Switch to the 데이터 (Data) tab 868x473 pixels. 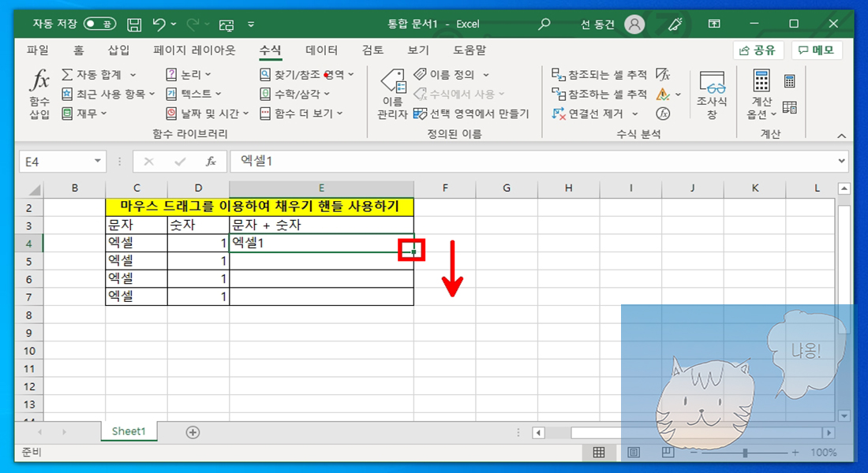[322, 50]
